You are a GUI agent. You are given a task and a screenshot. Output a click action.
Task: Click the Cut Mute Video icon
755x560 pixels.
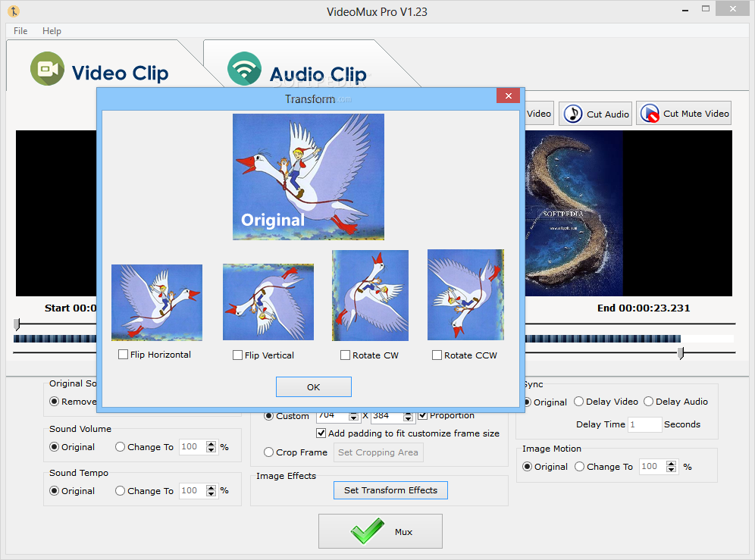pyautogui.click(x=650, y=114)
